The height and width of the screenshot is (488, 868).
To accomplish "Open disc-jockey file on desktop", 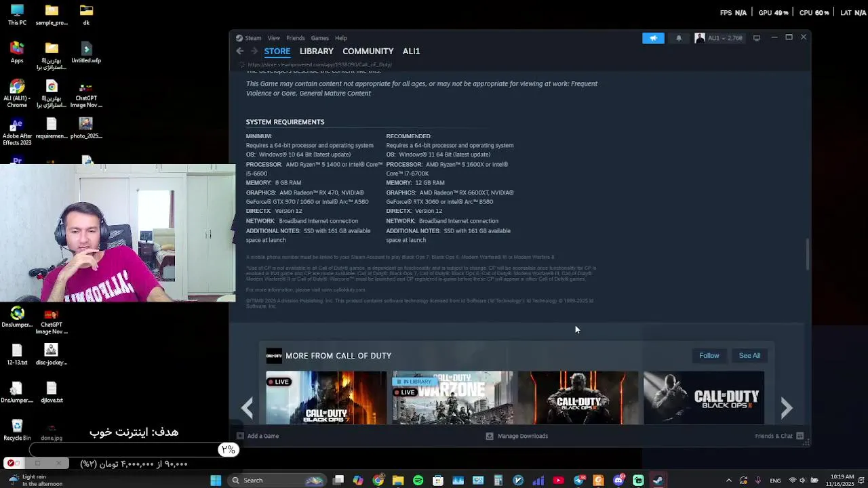I will [52, 354].
